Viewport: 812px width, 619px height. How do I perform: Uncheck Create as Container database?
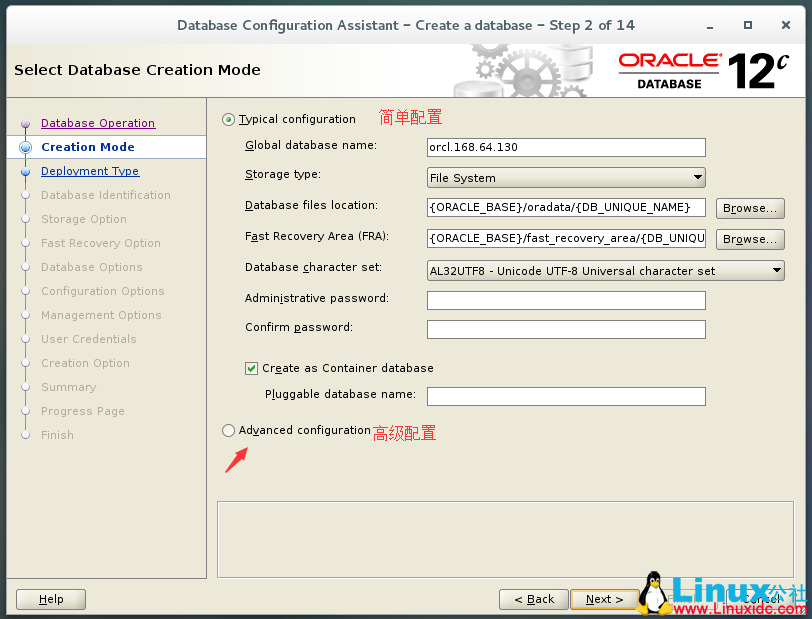coord(251,368)
